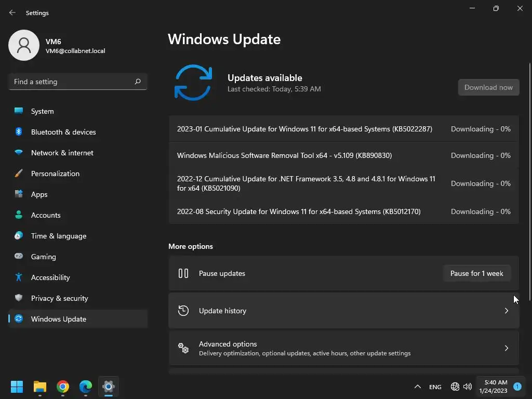The width and height of the screenshot is (532, 399).
Task: Click the .NET Framework KB5021090 row
Action: [x=344, y=183]
